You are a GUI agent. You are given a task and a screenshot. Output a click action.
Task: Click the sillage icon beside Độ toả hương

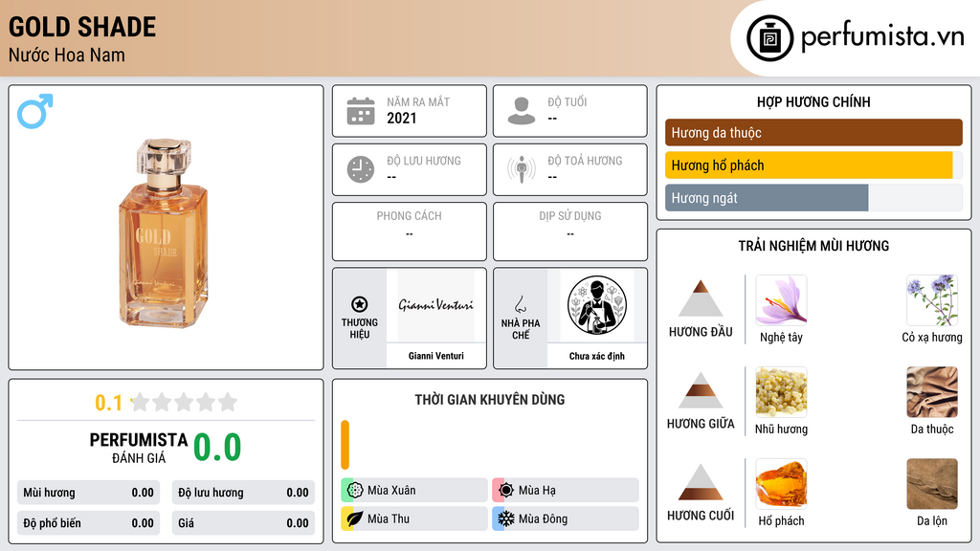click(x=522, y=169)
